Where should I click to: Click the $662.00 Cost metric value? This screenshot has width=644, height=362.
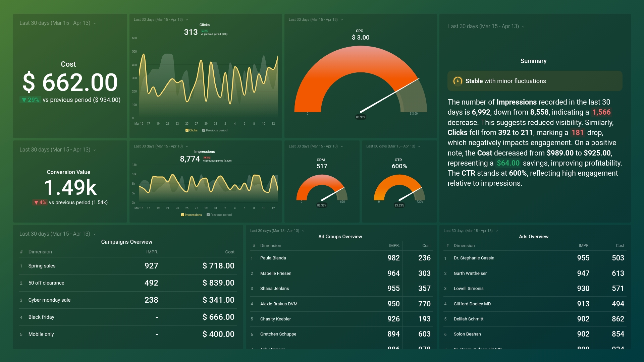tap(69, 81)
